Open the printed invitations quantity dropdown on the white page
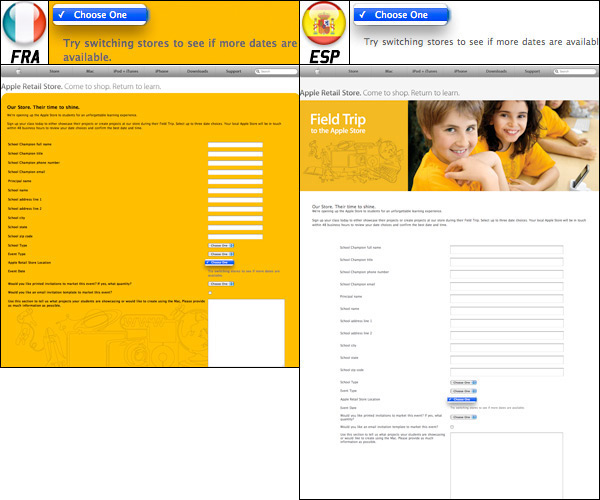 [x=464, y=416]
